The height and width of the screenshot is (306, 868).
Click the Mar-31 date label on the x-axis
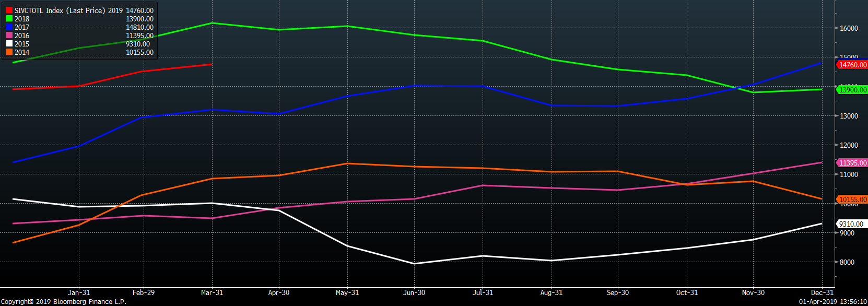pos(212,292)
